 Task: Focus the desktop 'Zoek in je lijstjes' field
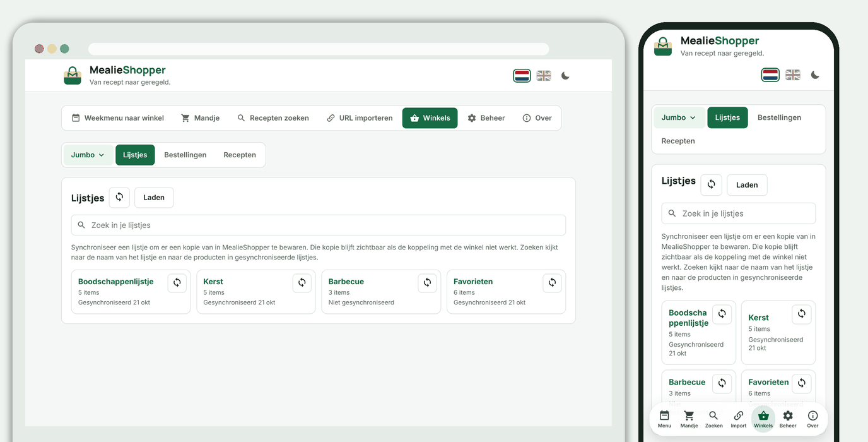(319, 225)
